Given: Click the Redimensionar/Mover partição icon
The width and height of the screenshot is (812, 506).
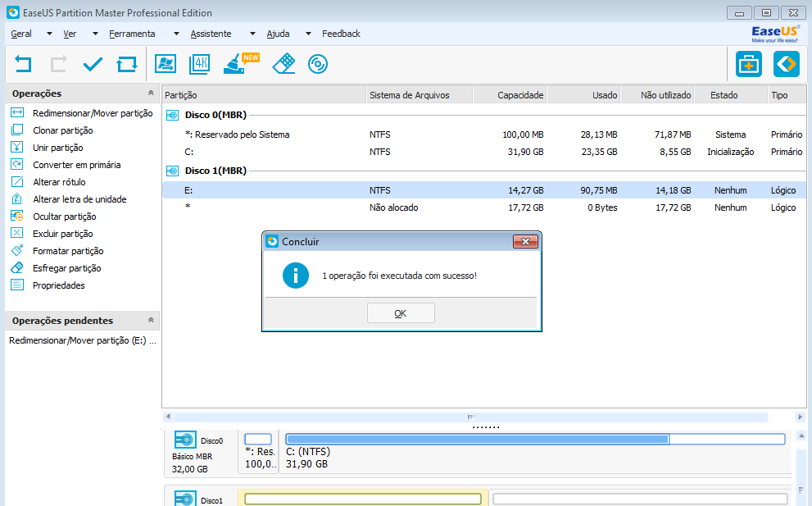Looking at the screenshot, I should 17,112.
